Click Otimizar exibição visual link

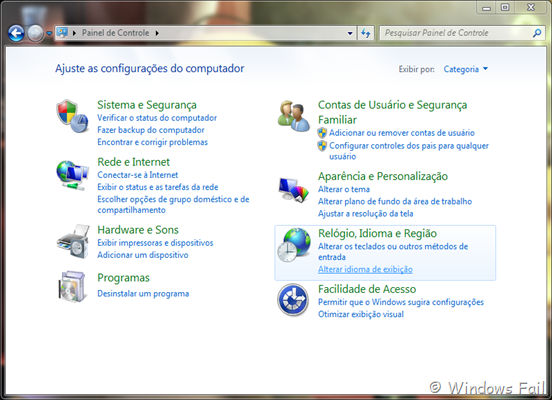pos(361,314)
